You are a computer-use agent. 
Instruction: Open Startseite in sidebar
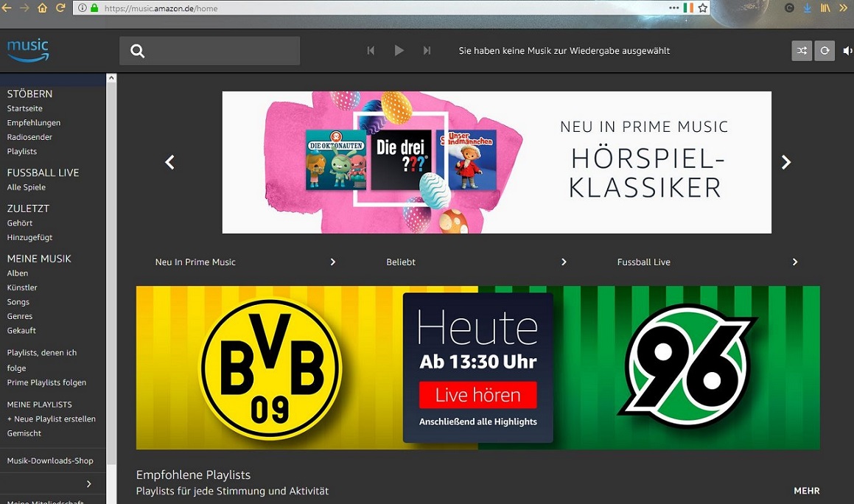[x=24, y=108]
